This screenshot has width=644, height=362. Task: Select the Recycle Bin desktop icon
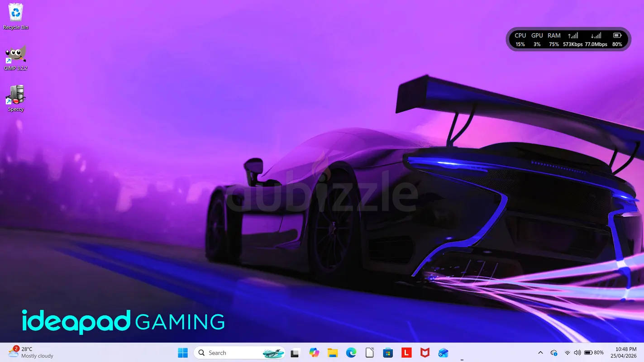coord(15,16)
